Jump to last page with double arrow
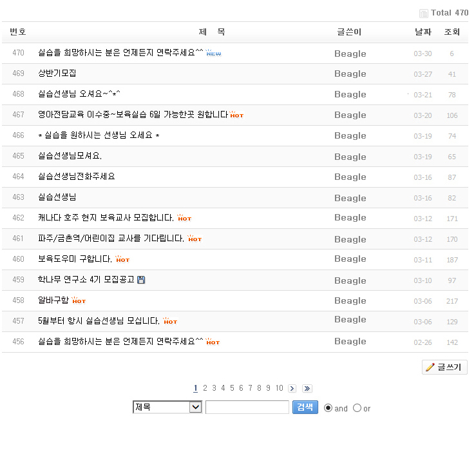The image size is (476, 461). [x=307, y=388]
